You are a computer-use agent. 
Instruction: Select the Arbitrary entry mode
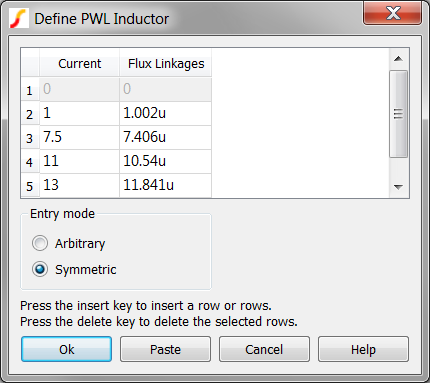[x=40, y=243]
